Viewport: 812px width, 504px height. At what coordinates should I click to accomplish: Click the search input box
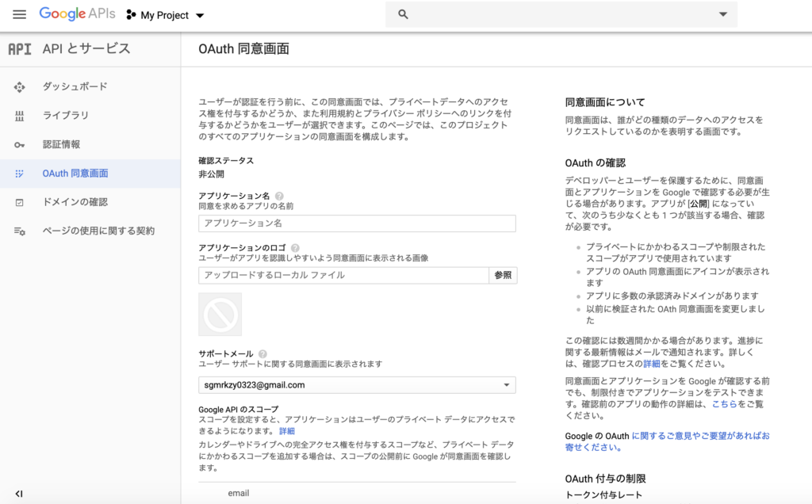[x=561, y=14]
